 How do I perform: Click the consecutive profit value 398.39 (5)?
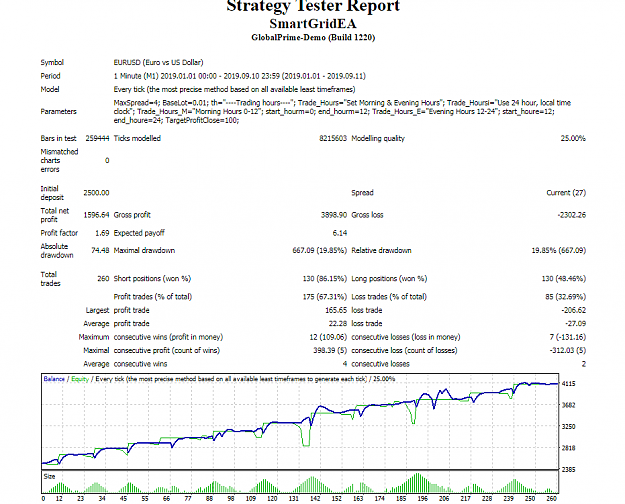(330, 351)
